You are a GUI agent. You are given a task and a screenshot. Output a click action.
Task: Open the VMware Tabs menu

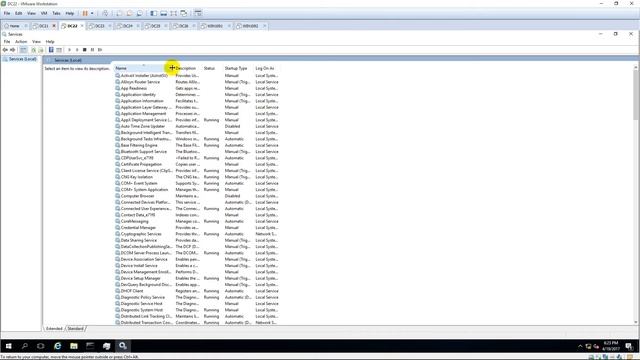56,13
